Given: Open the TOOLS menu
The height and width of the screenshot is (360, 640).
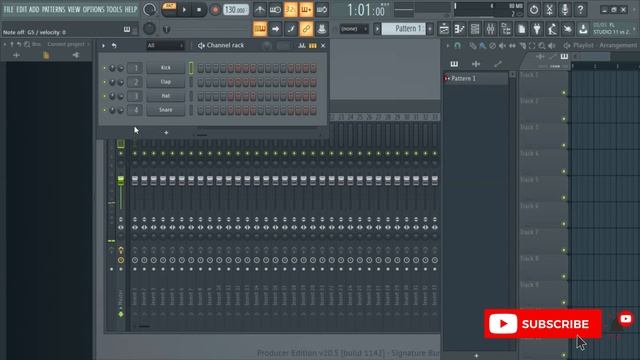Looking at the screenshot, I should (x=114, y=9).
